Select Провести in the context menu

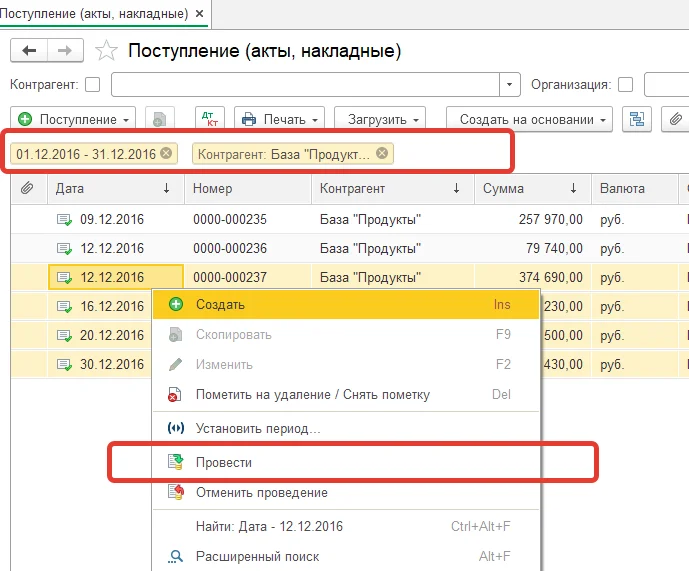[346, 462]
